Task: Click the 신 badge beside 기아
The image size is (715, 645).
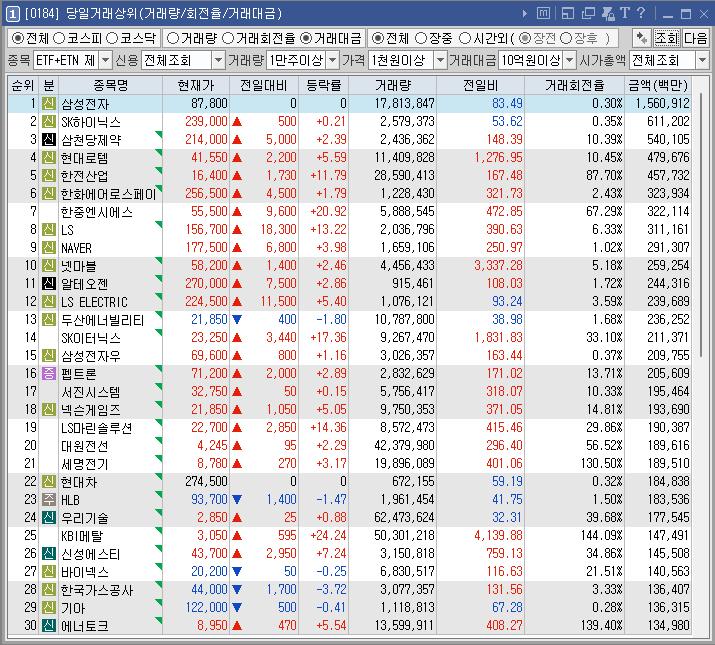Action: pyautogui.click(x=49, y=608)
